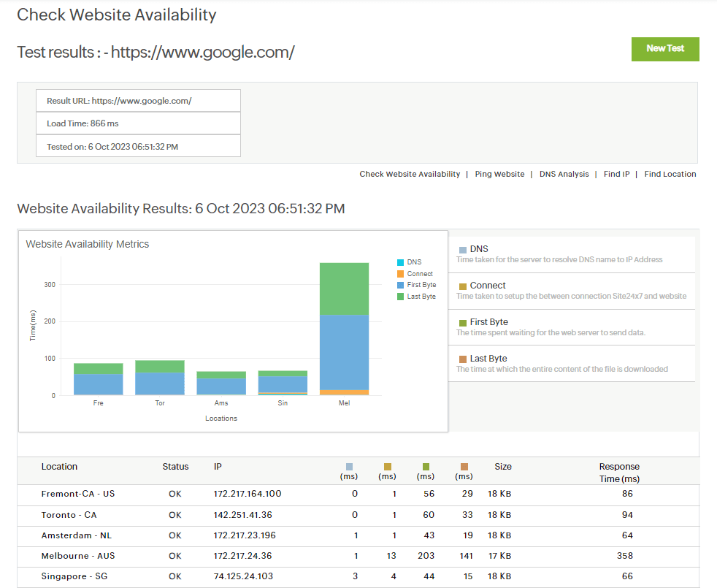Toggle the Last Byte series in chart legend
717x588 pixels.
[x=416, y=297]
